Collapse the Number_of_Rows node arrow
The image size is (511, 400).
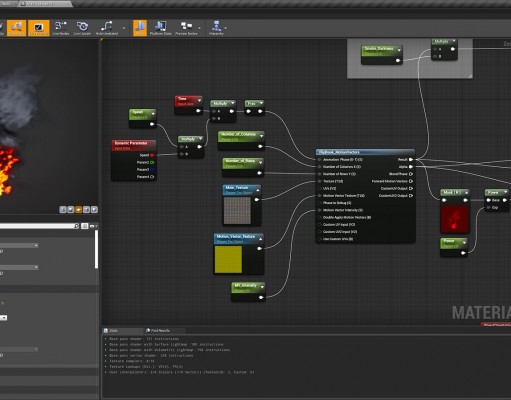click(x=261, y=162)
